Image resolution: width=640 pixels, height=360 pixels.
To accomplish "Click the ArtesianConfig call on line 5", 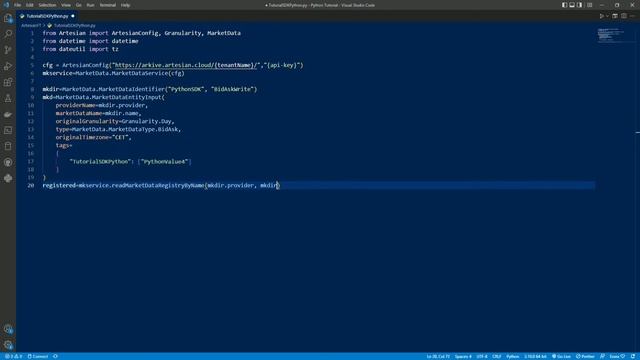I will 87,65.
